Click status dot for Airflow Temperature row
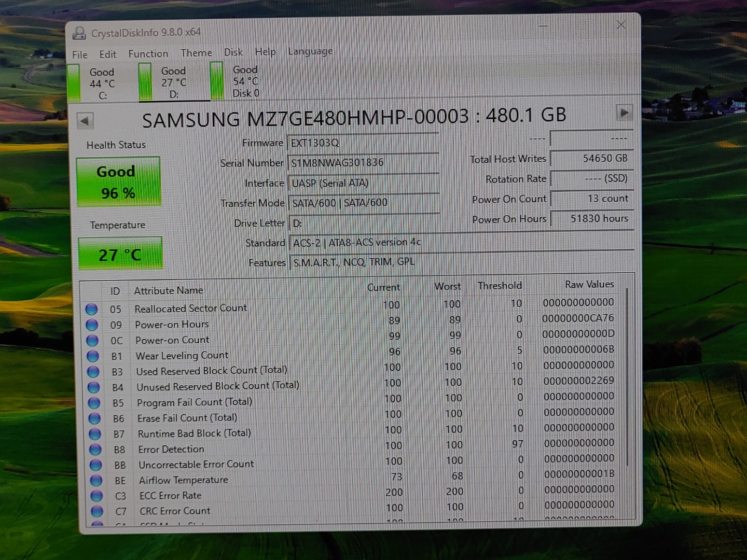The image size is (747, 560). [x=96, y=480]
